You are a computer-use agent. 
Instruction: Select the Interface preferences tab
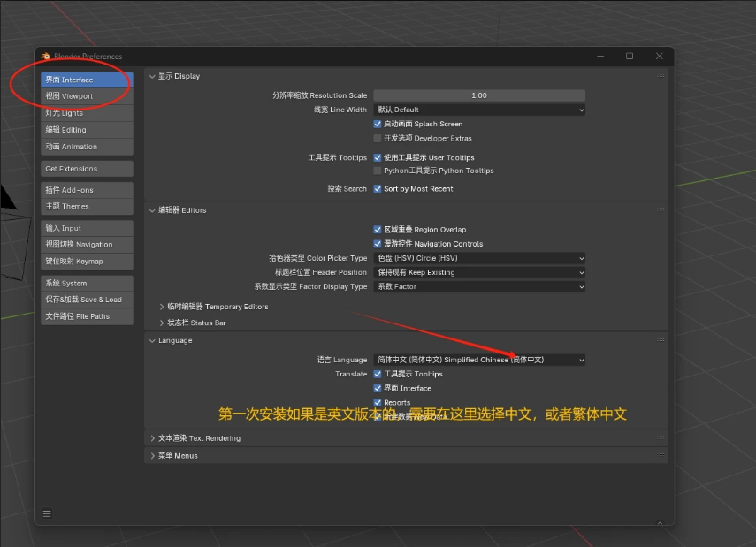point(87,80)
